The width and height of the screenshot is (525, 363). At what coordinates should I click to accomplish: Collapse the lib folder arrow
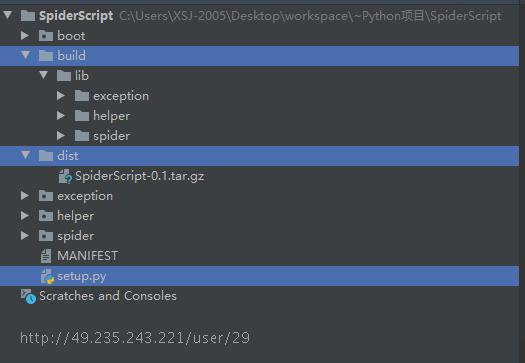point(44,75)
